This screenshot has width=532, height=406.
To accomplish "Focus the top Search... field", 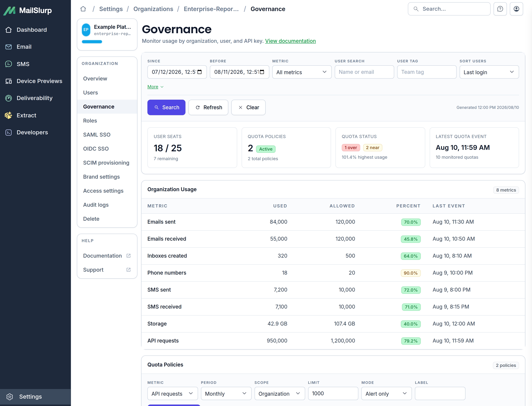I will [x=449, y=9].
